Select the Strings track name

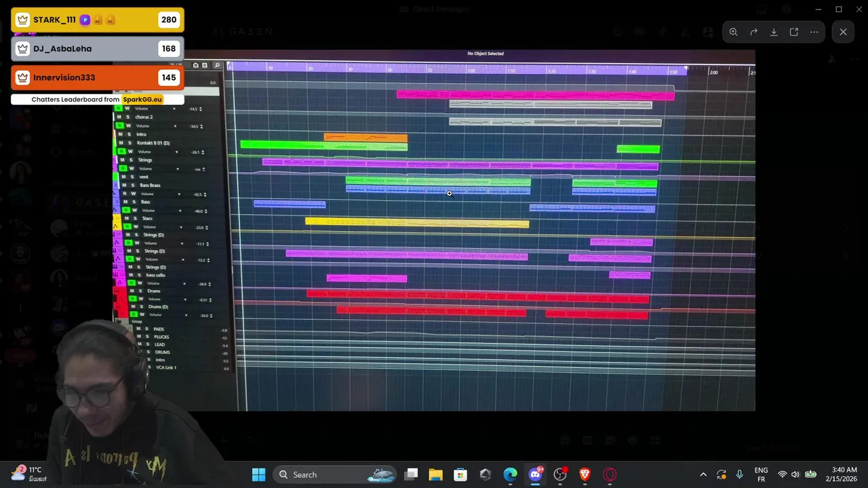tap(145, 160)
